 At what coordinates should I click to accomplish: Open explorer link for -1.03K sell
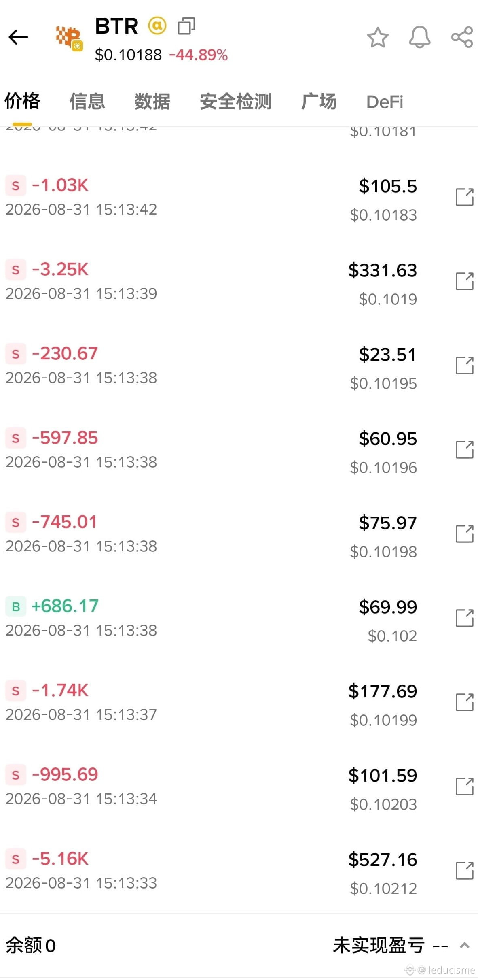click(x=465, y=197)
